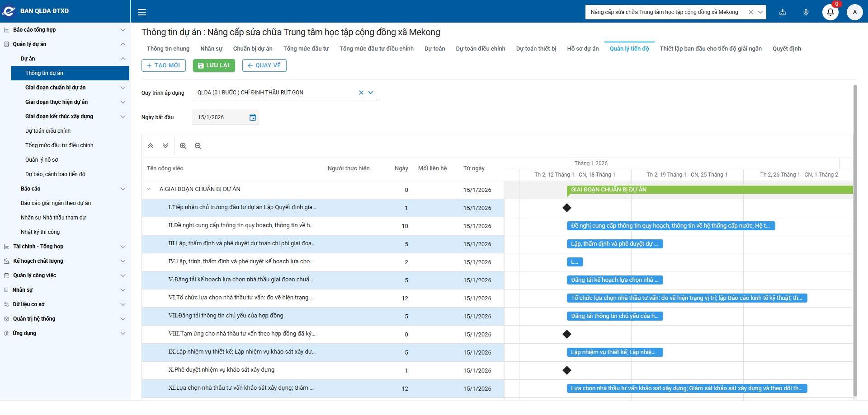Open the Quy trình áp dụng dropdown
Viewport: 868px width, 415px height.
click(371, 93)
